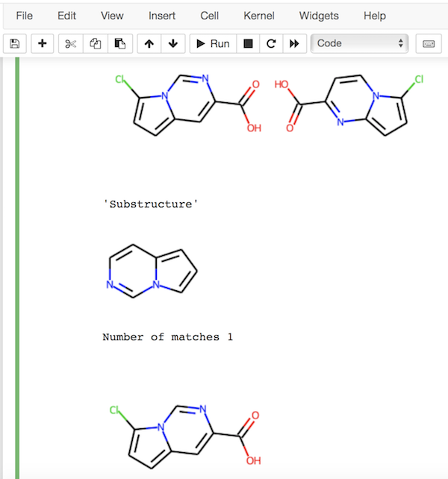Open the command palette keyboard icon

pyautogui.click(x=429, y=44)
